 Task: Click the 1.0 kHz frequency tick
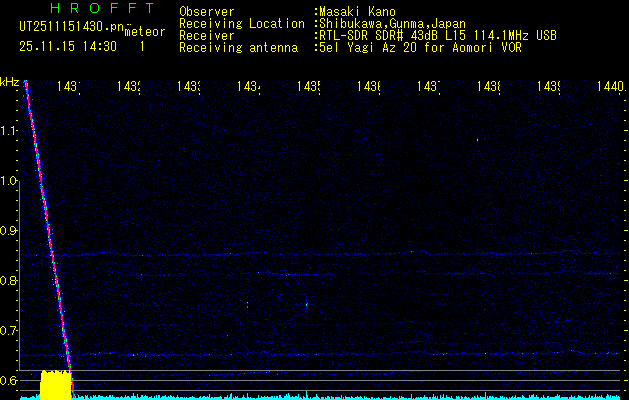(x=9, y=180)
